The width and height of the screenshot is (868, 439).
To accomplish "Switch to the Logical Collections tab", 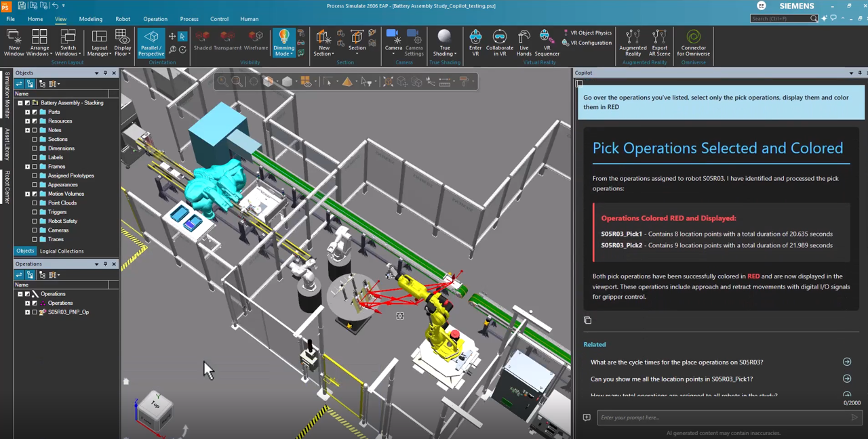I will click(62, 251).
